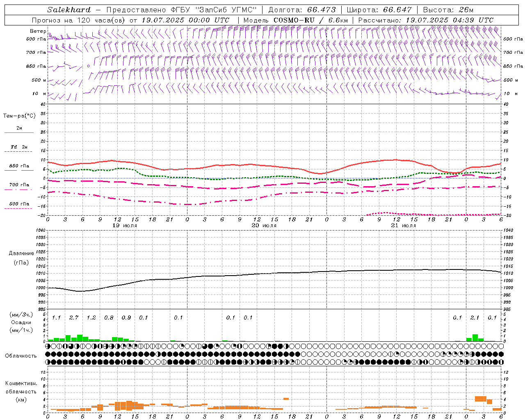525x420 pixels.
Task: Click the Широта: 66.647 value
Action: tap(379, 10)
